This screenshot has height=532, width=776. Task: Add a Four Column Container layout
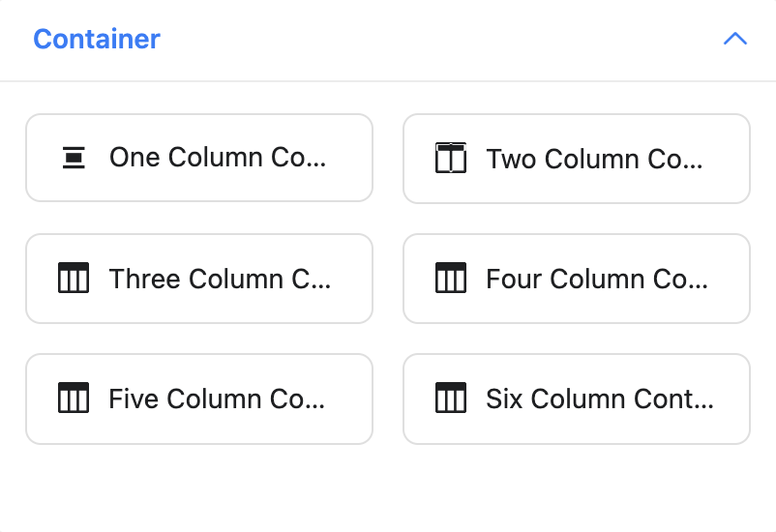(577, 279)
